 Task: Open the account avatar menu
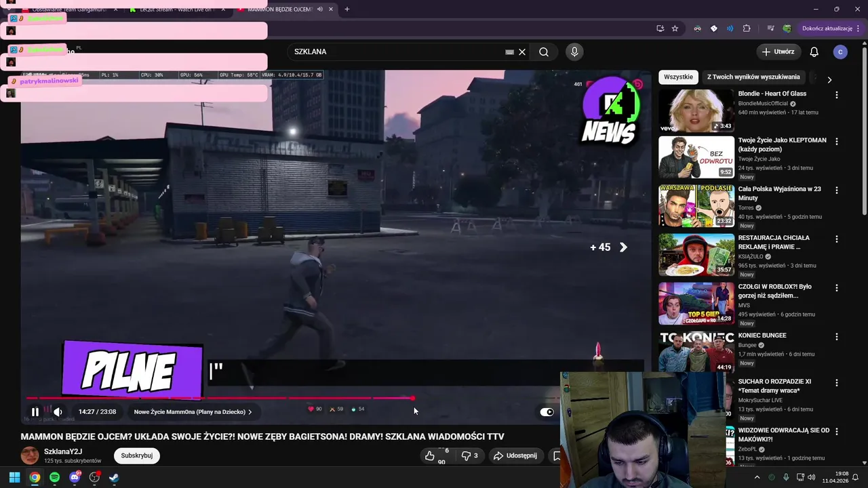pyautogui.click(x=840, y=52)
